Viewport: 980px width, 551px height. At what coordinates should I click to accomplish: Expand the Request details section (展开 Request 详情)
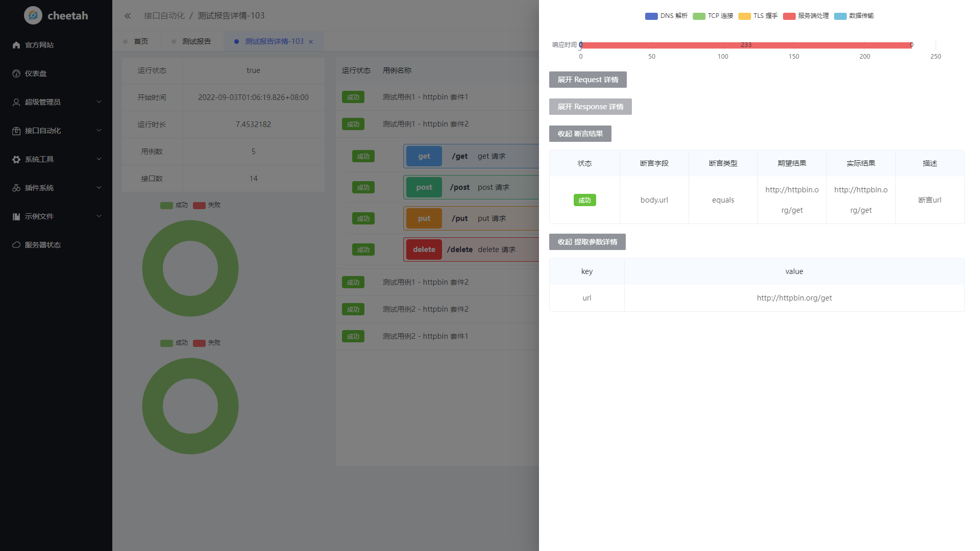coord(587,80)
